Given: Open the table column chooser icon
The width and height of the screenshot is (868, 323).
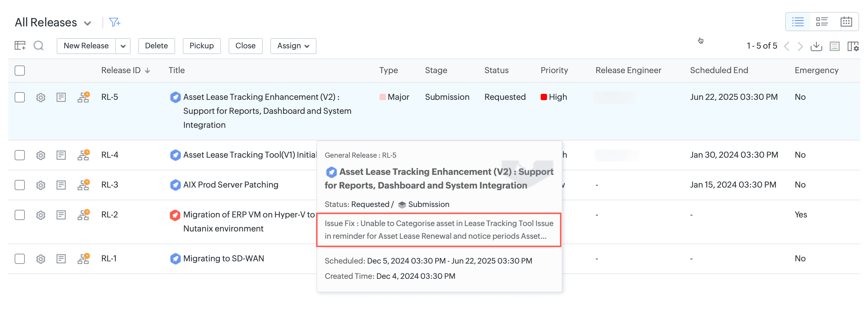Looking at the screenshot, I should [853, 46].
